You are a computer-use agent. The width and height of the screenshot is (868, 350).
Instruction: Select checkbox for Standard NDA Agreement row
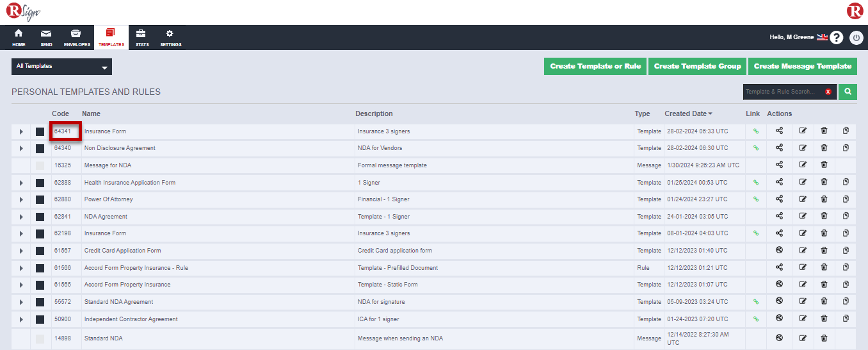40,302
